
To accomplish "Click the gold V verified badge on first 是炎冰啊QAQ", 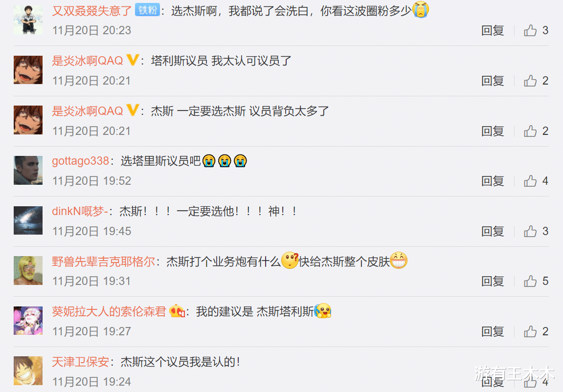I will 133,60.
